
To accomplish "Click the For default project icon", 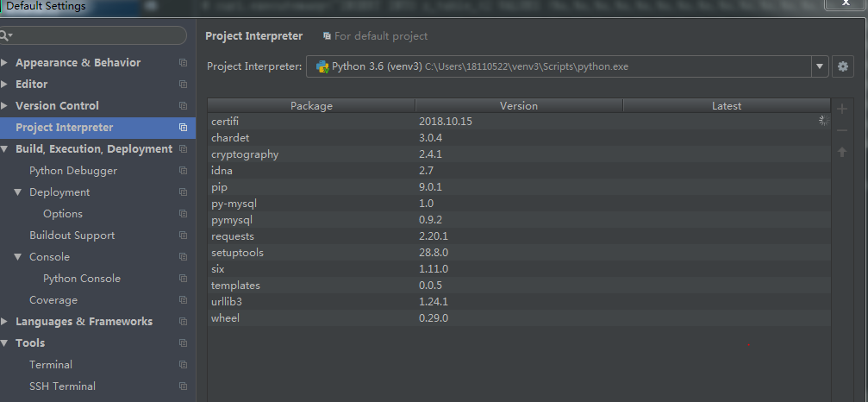I will tap(328, 36).
